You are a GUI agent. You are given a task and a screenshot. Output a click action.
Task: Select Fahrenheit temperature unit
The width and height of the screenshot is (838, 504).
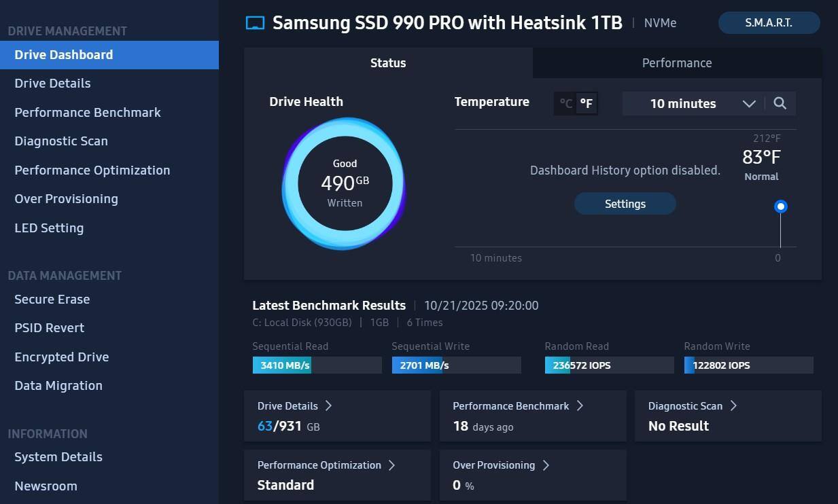click(587, 103)
